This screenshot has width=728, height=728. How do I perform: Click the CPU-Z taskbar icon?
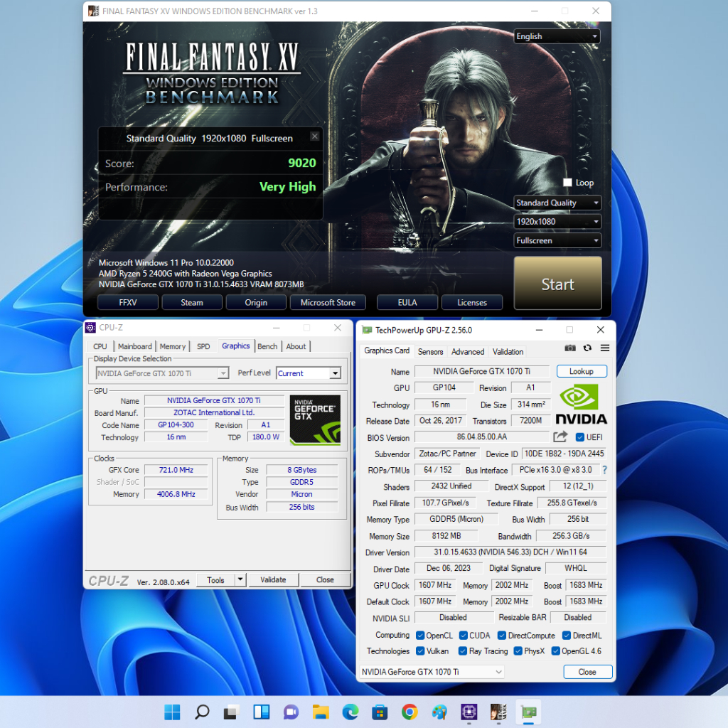(x=469, y=712)
